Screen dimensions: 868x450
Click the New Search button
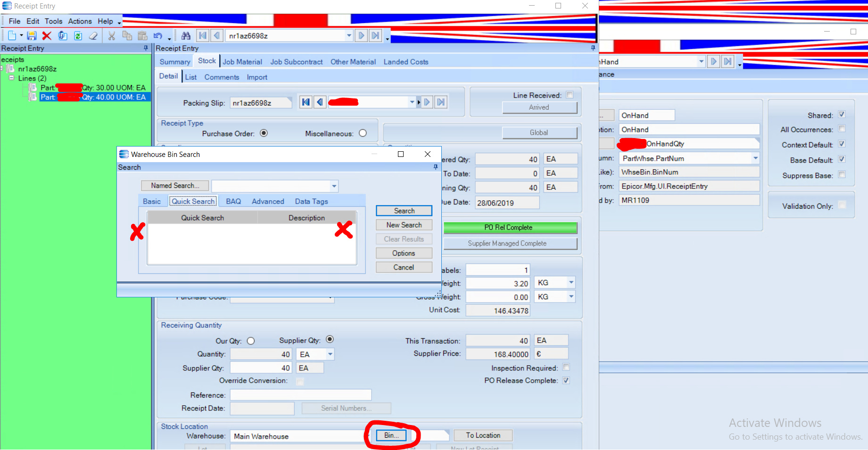404,225
